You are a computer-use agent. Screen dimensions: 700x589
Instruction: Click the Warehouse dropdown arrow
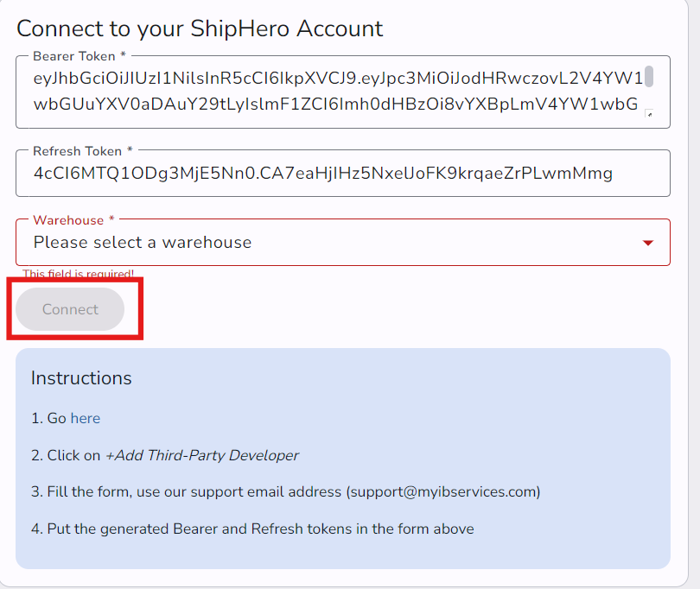click(648, 243)
